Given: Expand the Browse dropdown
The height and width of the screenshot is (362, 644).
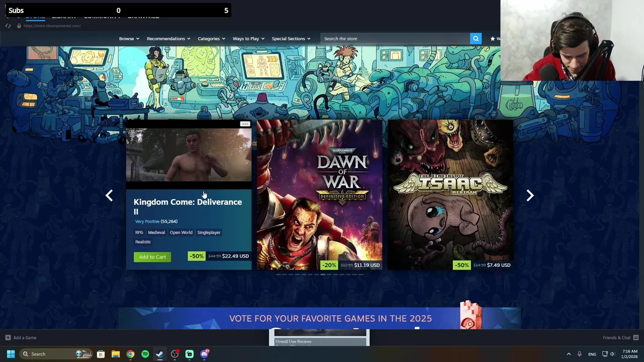Looking at the screenshot, I should [x=129, y=38].
